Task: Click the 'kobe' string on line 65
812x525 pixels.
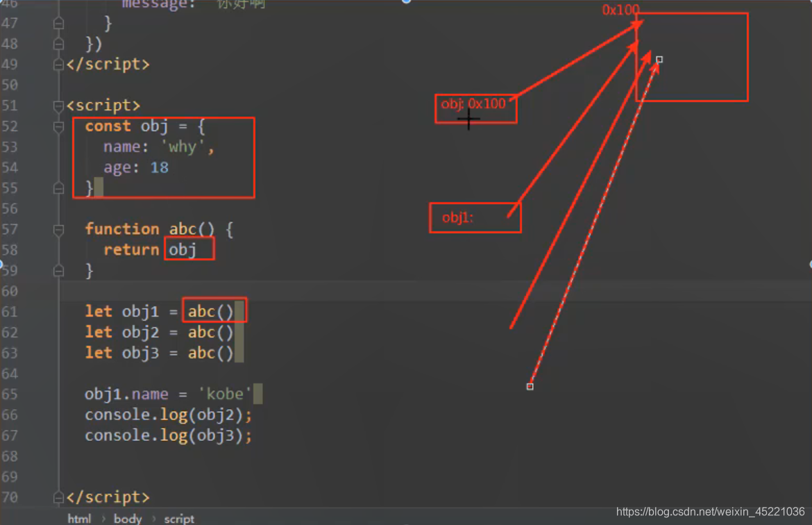Action: coord(225,394)
